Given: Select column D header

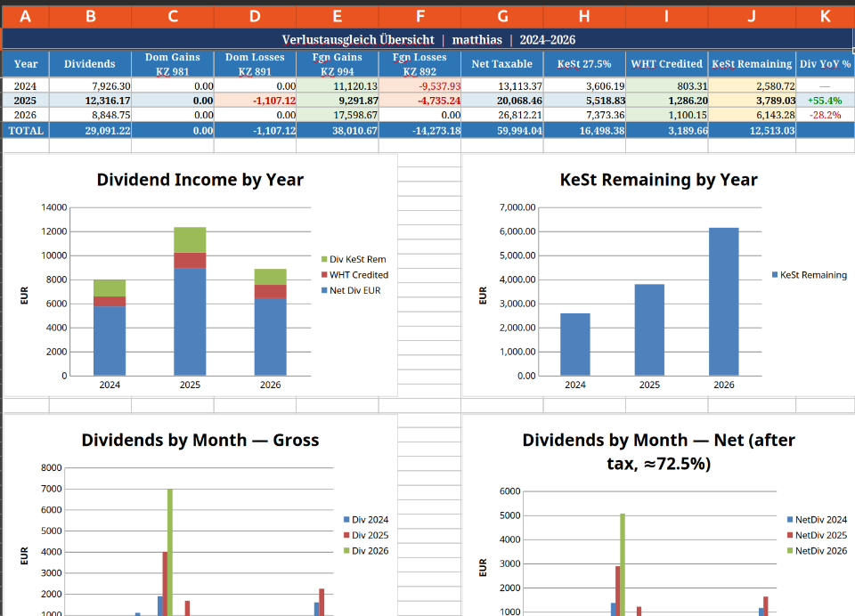Looking at the screenshot, I should pos(256,16).
